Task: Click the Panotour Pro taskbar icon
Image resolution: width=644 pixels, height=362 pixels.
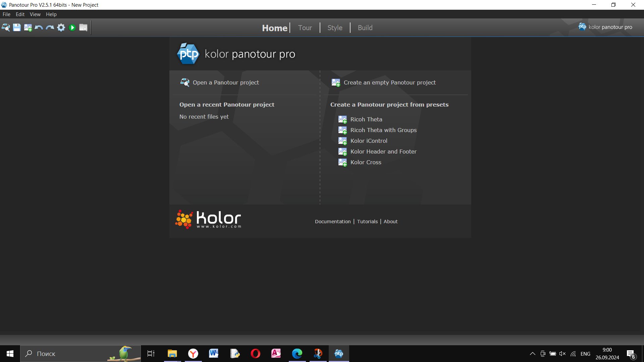Action: [x=339, y=354]
